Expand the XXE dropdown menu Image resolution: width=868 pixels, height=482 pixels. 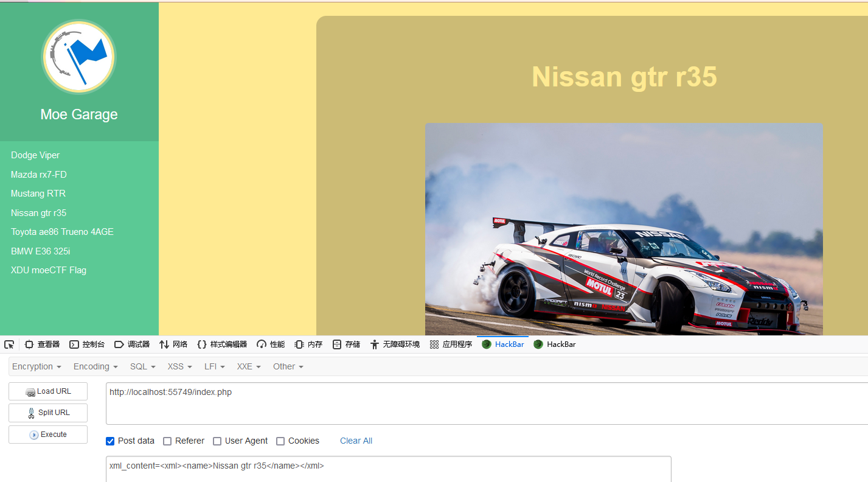click(x=249, y=366)
